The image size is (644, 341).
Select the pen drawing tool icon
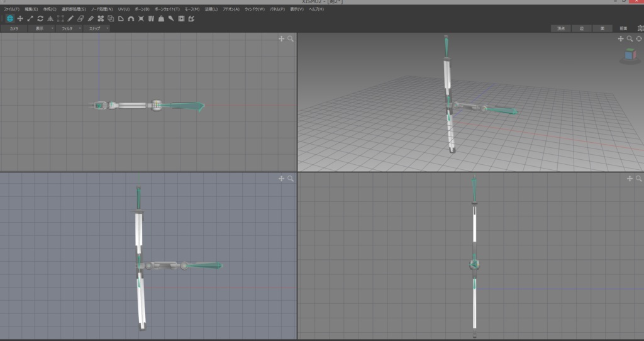coord(70,18)
